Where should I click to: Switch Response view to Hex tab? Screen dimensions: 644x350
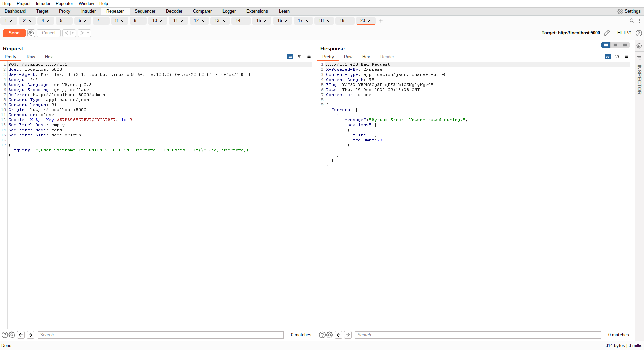click(x=366, y=57)
